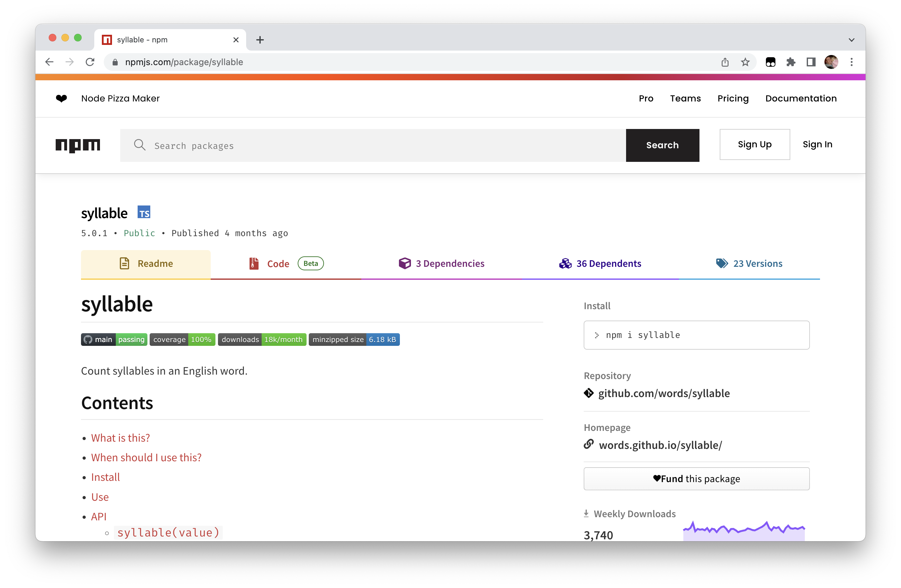The height and width of the screenshot is (588, 901).
Task: Bookmark the page with the star icon
Action: 745,62
